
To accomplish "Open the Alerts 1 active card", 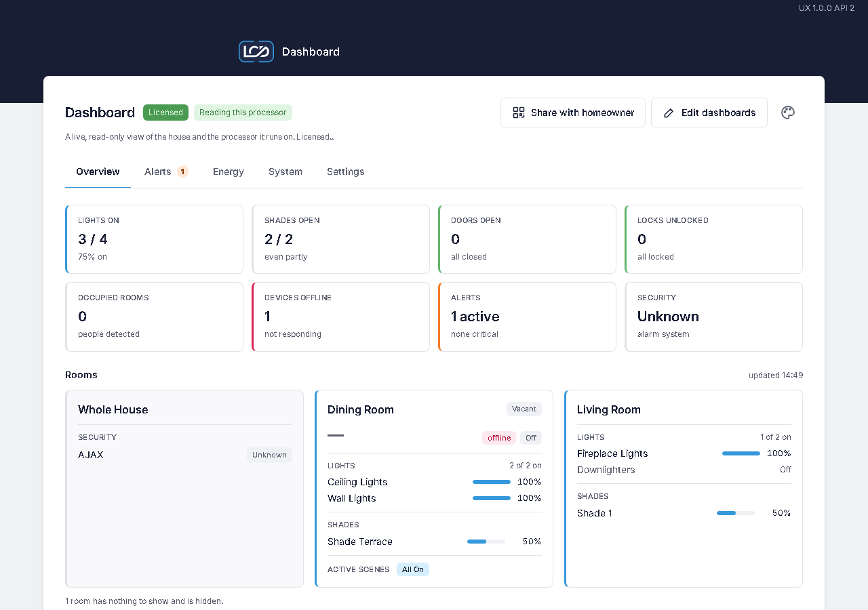I will pos(527,317).
